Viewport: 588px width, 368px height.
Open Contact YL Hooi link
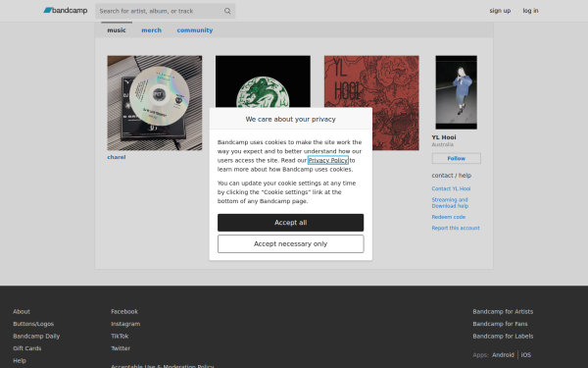451,188
